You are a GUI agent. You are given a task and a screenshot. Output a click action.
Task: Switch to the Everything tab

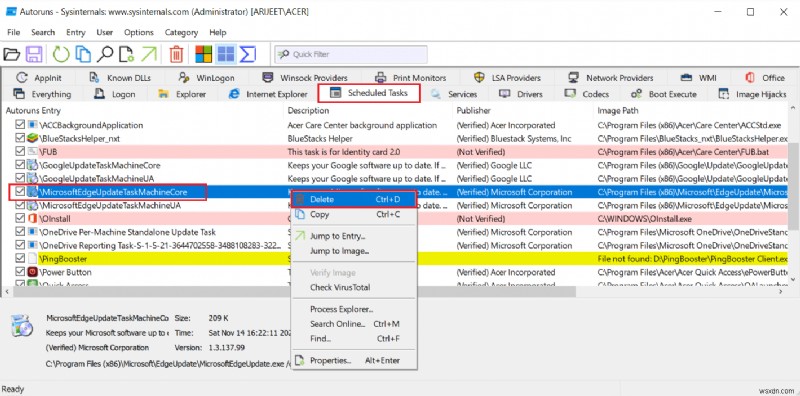(x=42, y=94)
